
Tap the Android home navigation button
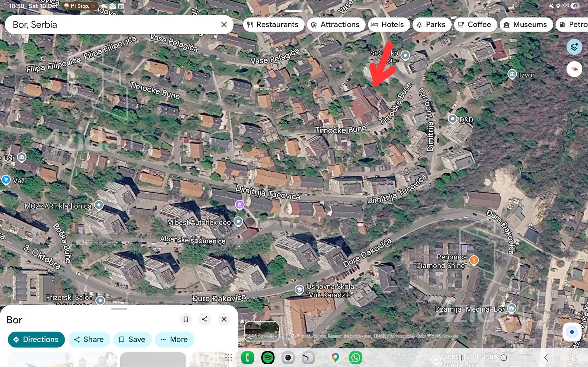[504, 357]
